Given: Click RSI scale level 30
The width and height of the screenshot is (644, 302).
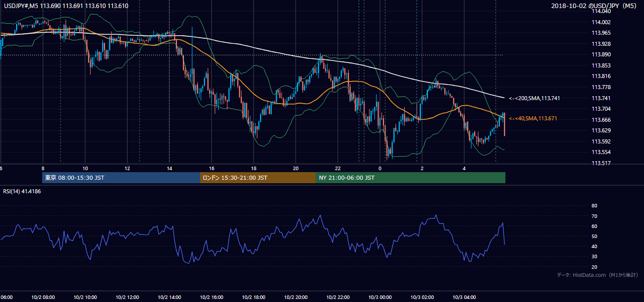Looking at the screenshot, I should 594,257.
